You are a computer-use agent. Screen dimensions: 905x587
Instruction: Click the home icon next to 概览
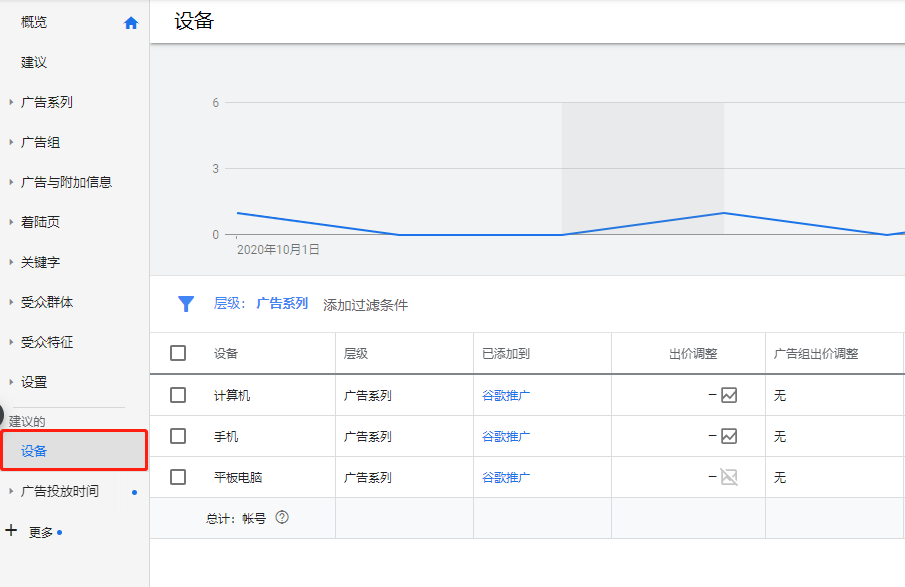pyautogui.click(x=131, y=23)
